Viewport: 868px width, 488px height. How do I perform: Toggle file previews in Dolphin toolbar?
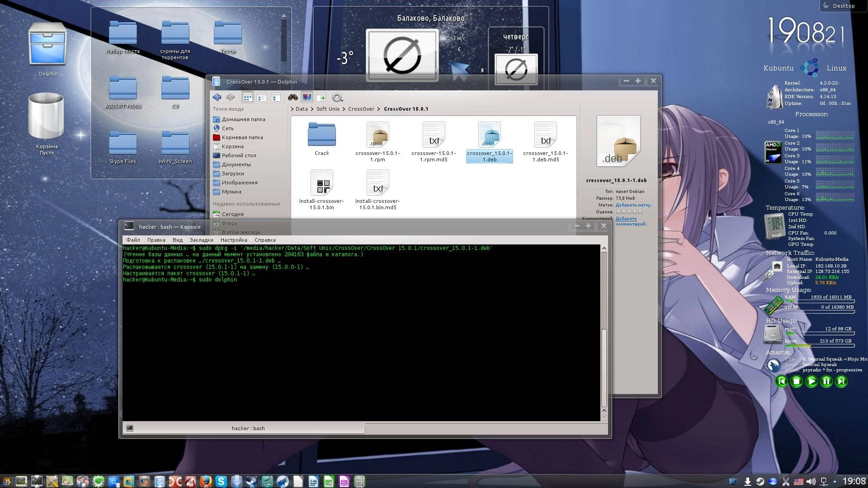(307, 97)
